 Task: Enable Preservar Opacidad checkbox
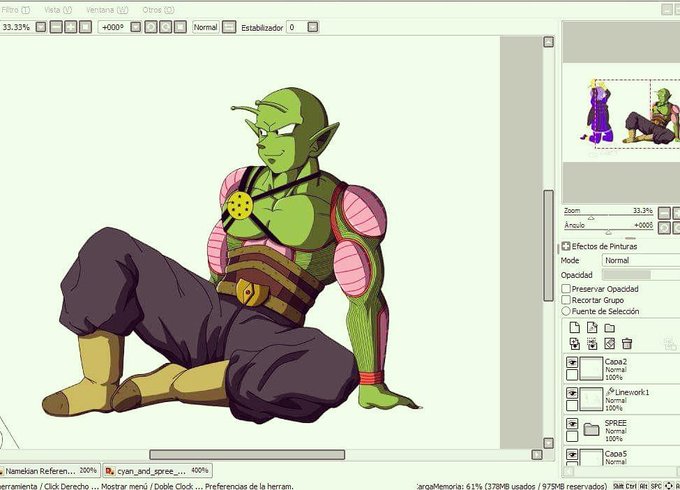[x=566, y=288]
